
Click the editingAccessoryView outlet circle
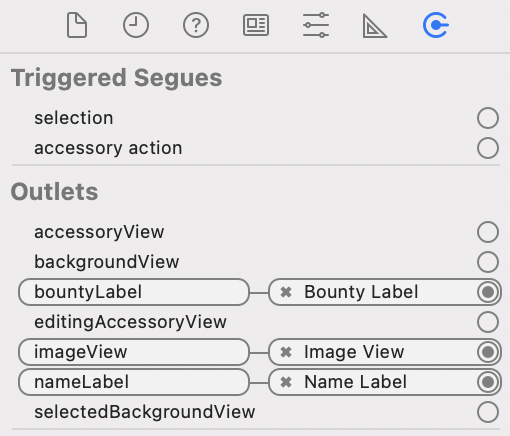[488, 322]
